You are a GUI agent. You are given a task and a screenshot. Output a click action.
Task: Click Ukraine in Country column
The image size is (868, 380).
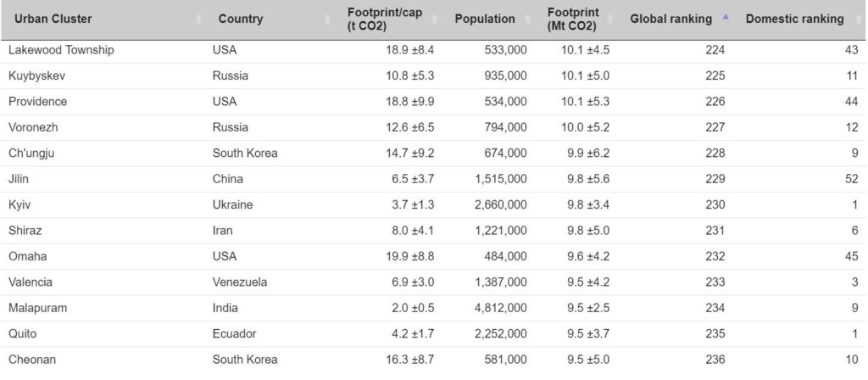(232, 204)
